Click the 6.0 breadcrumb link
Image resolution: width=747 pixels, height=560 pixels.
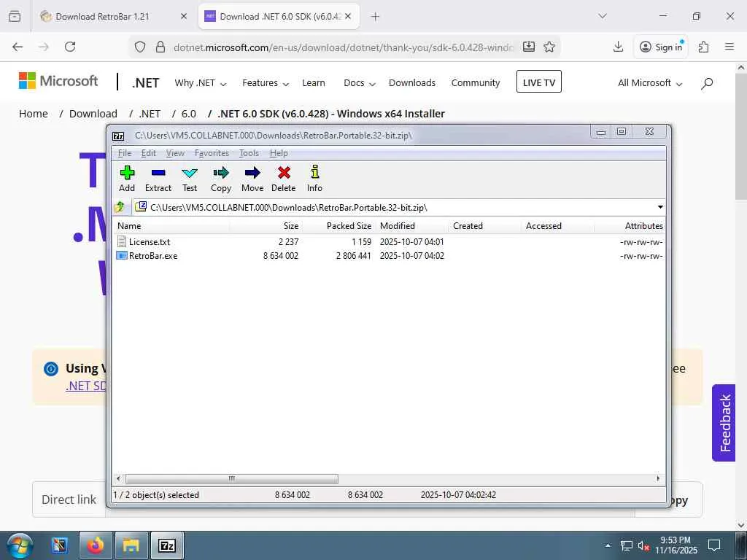point(189,114)
